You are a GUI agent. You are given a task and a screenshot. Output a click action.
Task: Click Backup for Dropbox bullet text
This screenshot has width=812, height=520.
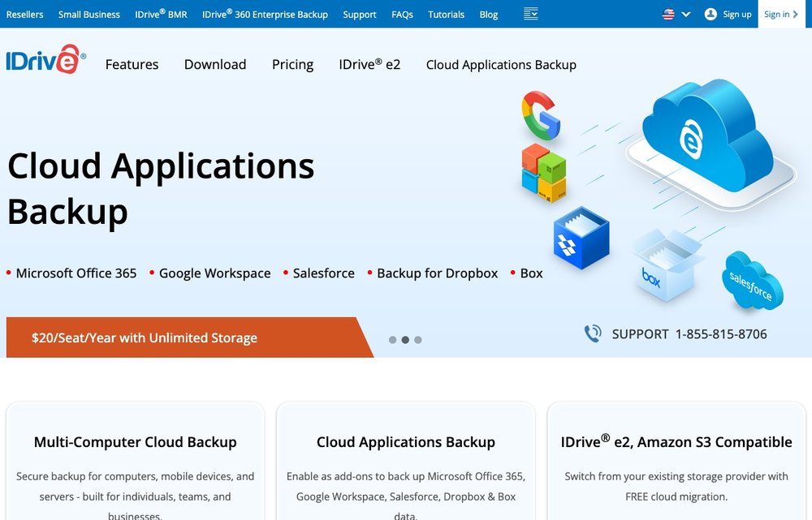click(x=438, y=273)
